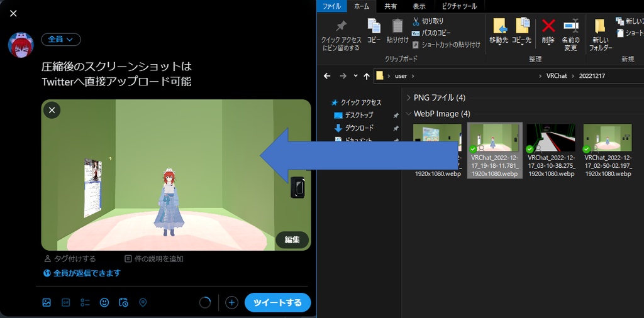This screenshot has width=644, height=318.
Task: Click VRChat in the address path
Action: (x=557, y=76)
